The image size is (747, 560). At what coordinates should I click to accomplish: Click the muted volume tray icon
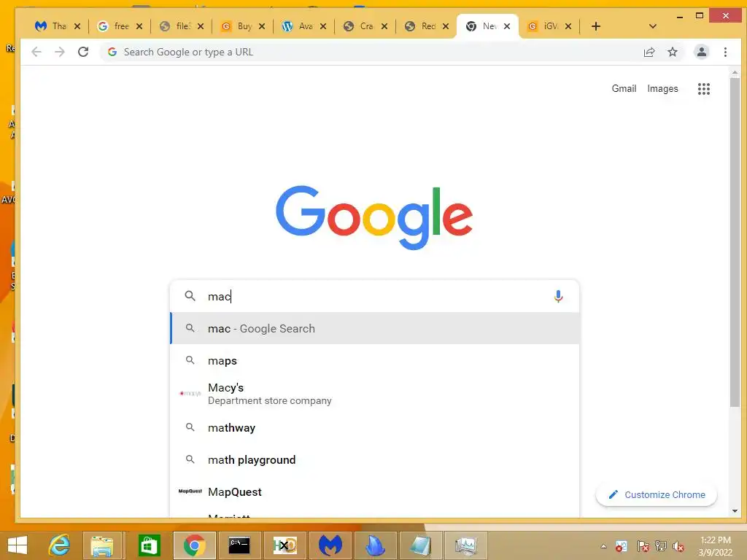(678, 546)
